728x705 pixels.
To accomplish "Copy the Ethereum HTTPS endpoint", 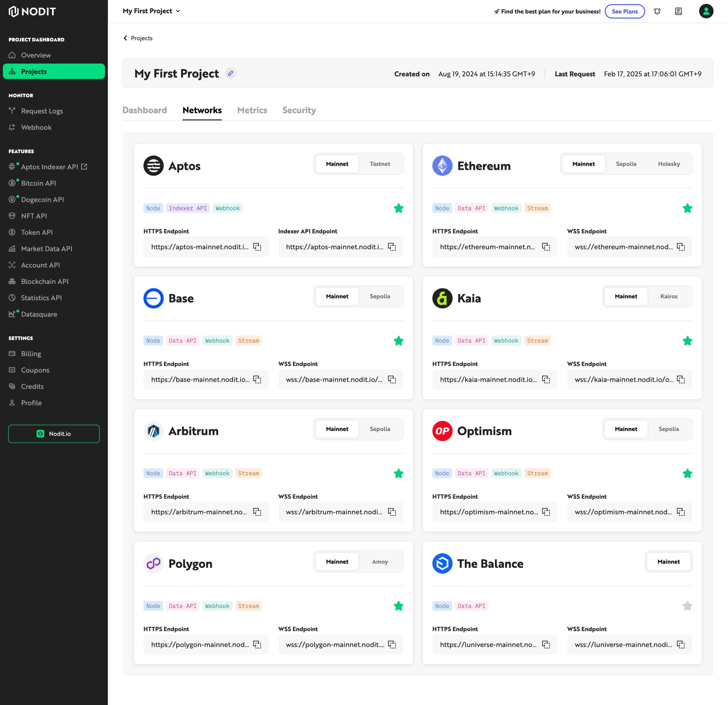I will pyautogui.click(x=546, y=247).
